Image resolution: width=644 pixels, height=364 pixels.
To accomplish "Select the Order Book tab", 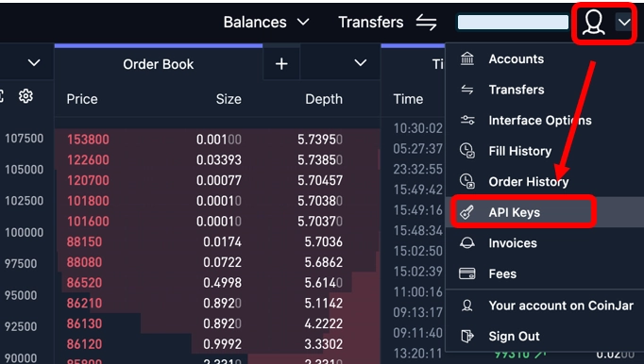I will 158,64.
